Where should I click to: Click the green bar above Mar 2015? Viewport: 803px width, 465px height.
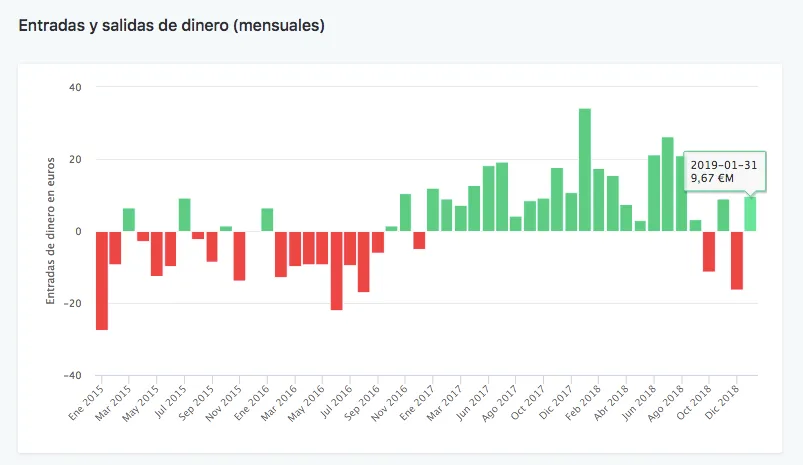(x=129, y=219)
